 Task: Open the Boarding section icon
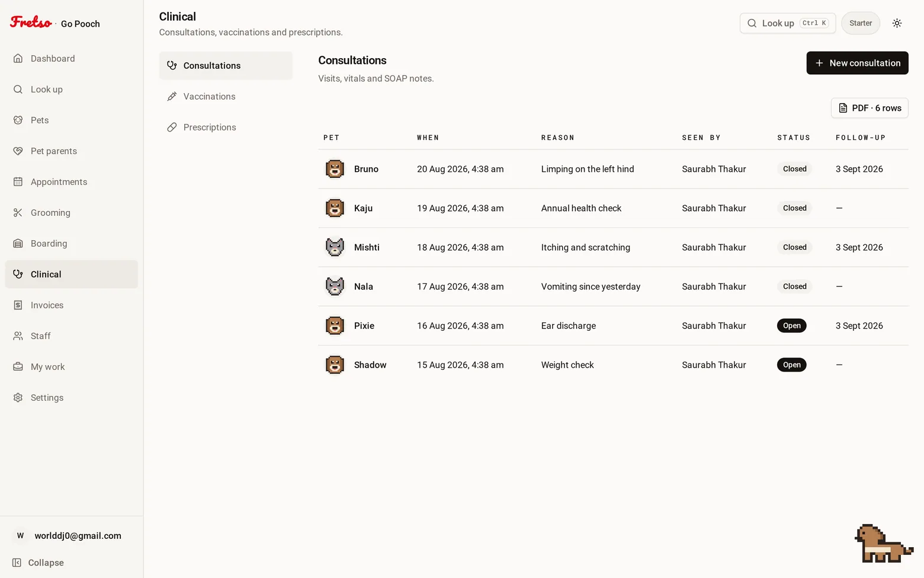pos(18,244)
